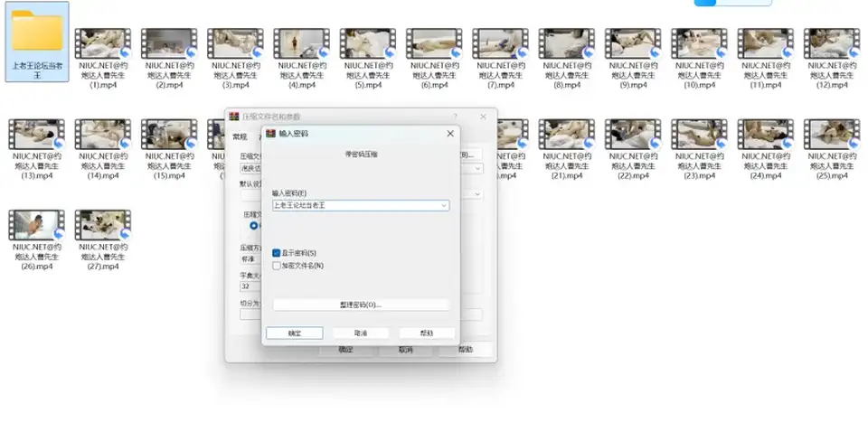Click the WinRAR icon in 输入密码 title bar
The image size is (868, 422).
(x=270, y=134)
